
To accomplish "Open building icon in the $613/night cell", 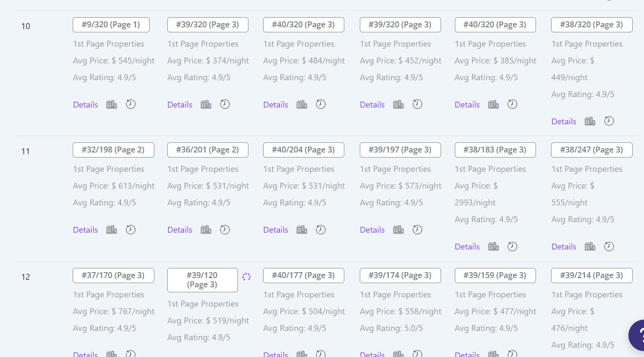I will click(x=111, y=229).
